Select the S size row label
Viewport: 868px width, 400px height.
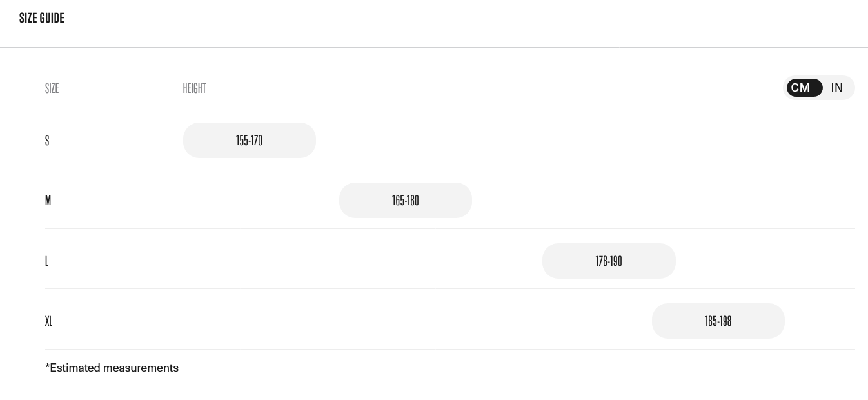[47, 141]
